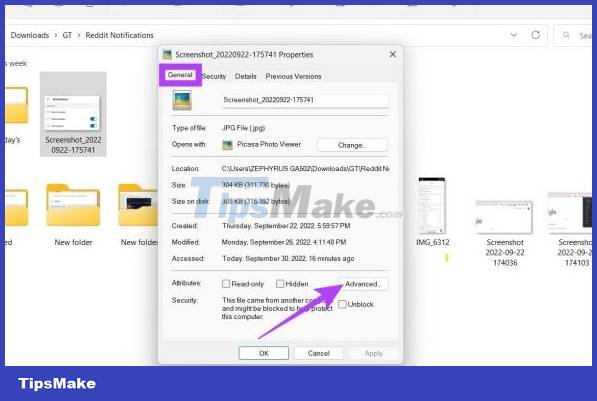Click GT in the breadcrumb path
Viewport: 597px width, 401px height.
pos(67,35)
